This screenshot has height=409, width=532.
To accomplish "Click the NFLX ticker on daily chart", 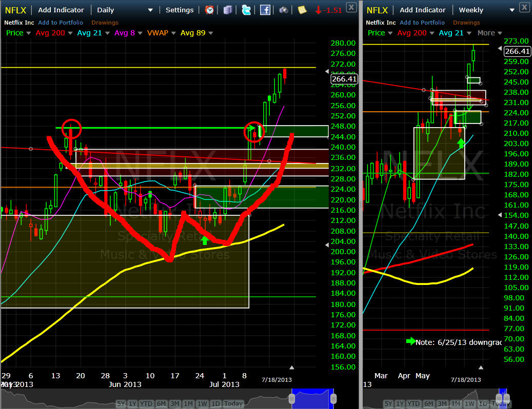I will (15, 10).
